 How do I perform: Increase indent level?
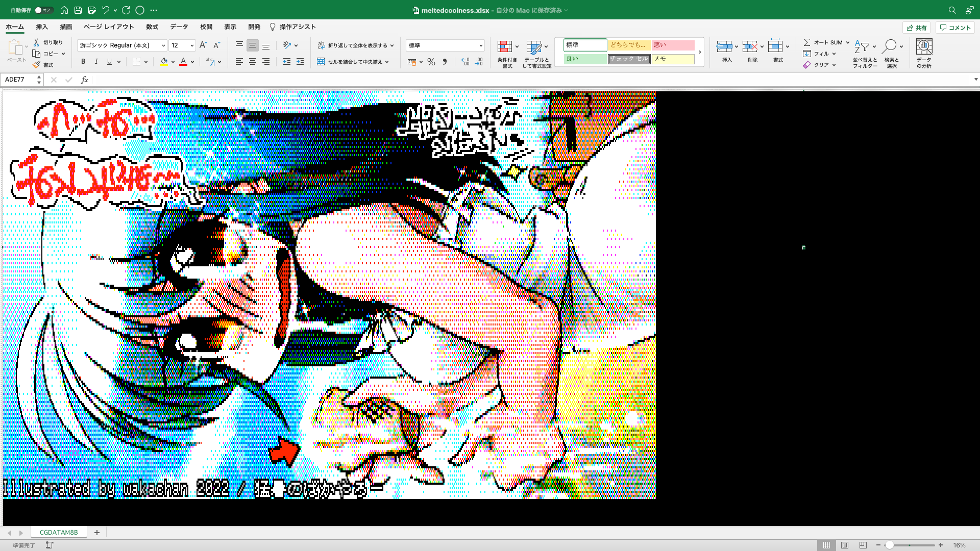coord(300,62)
